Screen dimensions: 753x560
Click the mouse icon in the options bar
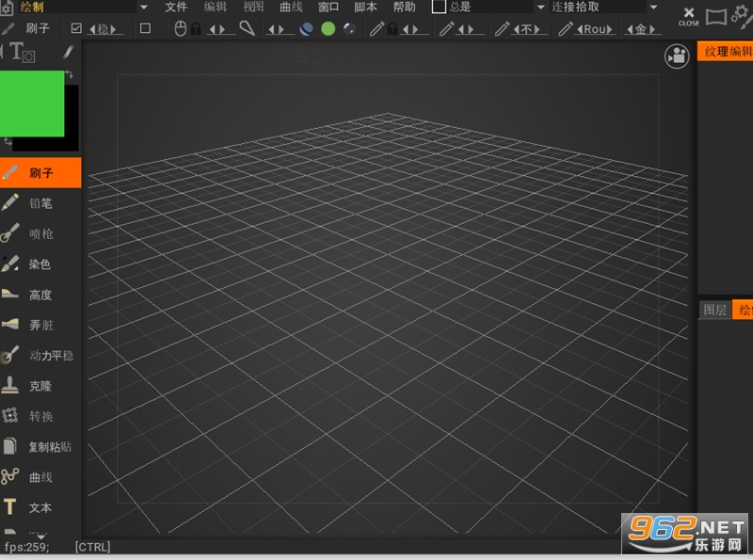point(180,29)
